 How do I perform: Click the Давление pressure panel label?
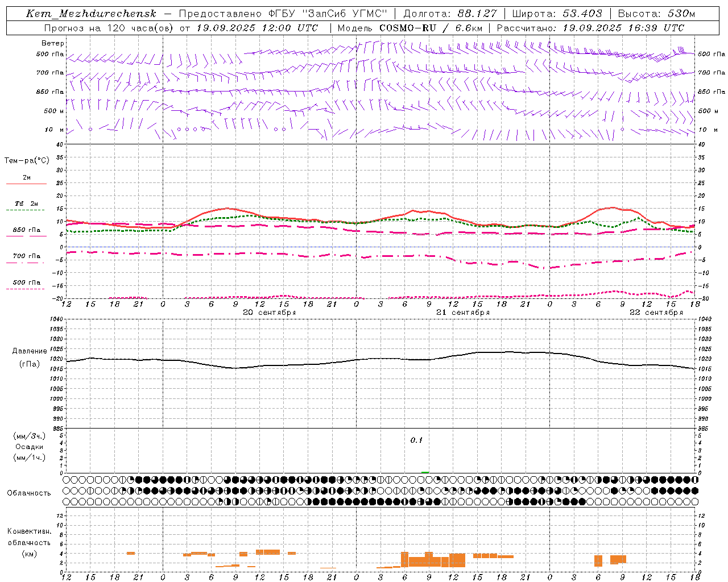[30, 351]
